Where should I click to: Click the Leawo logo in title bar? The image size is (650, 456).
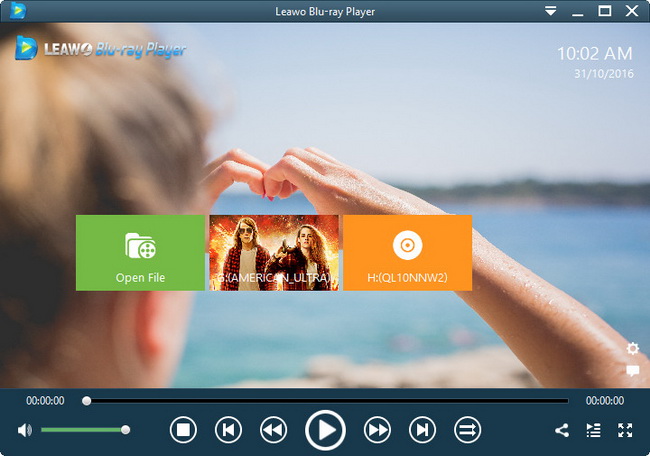pos(18,11)
